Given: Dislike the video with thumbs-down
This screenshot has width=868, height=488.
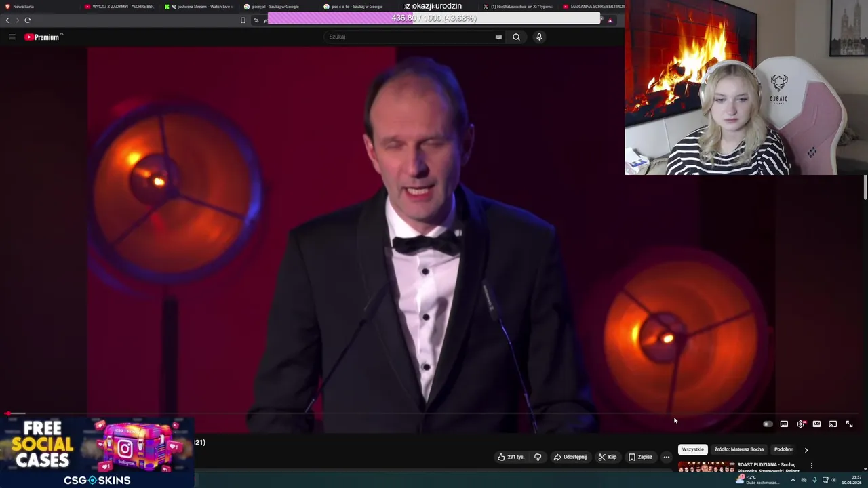Looking at the screenshot, I should tap(538, 457).
